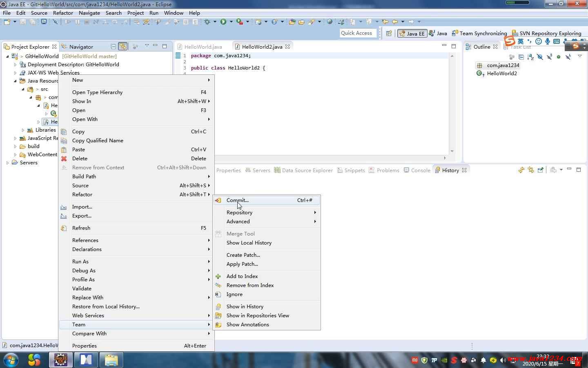Open Eclipse Java EE IDE taskbar icon

point(61,360)
